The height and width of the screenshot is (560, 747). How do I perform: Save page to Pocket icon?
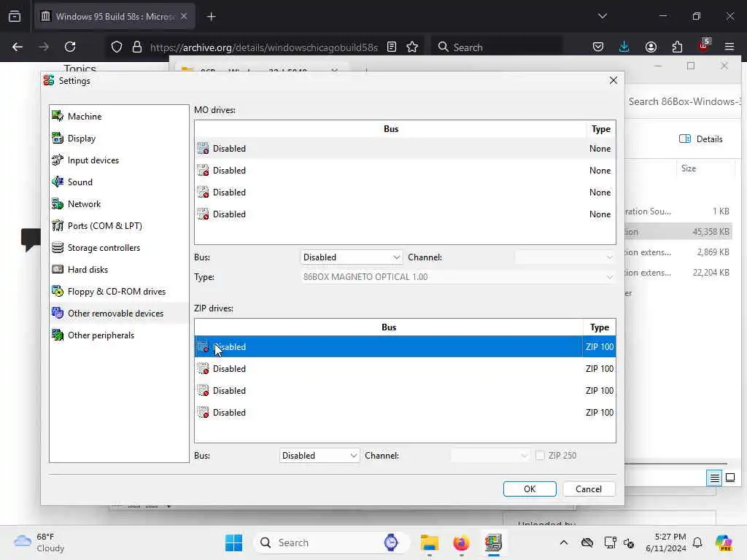click(x=598, y=47)
